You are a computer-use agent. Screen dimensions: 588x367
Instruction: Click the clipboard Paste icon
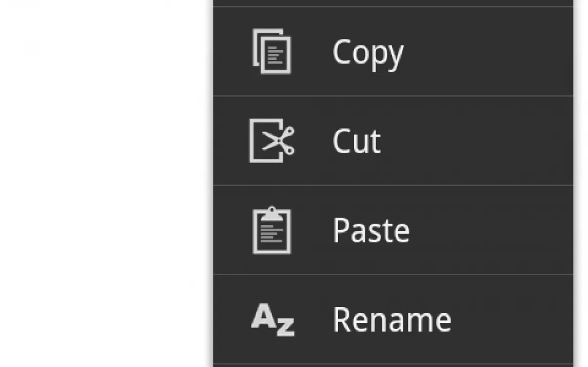tap(272, 230)
